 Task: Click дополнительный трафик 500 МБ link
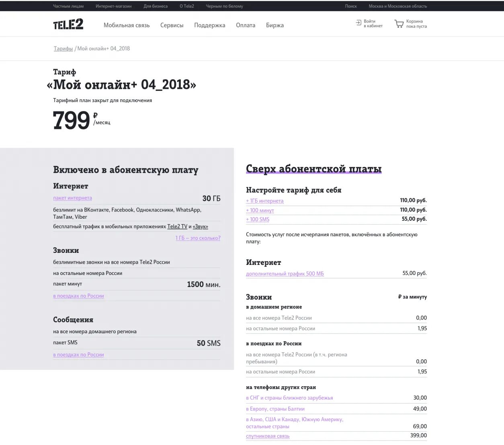[285, 274]
